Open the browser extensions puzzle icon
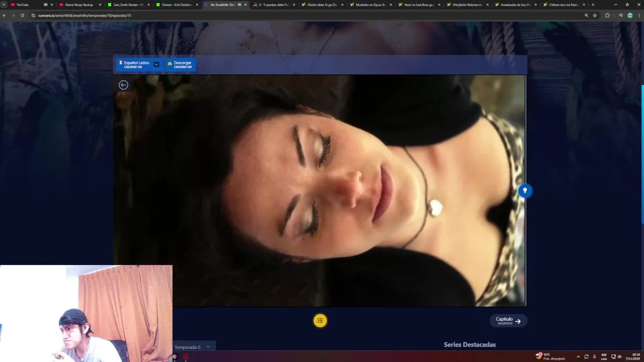Screen dimensions: 644x362 point(607,15)
